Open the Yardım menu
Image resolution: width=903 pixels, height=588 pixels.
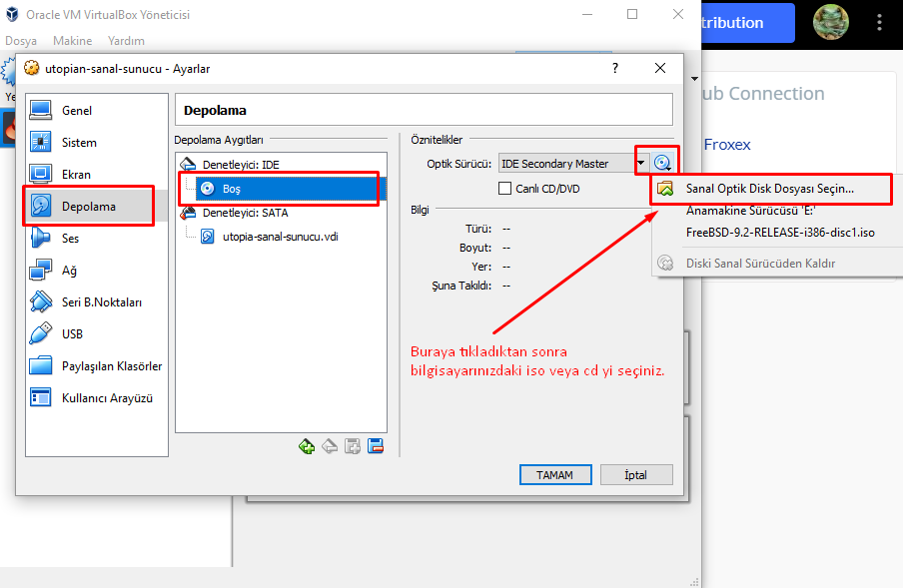click(x=126, y=41)
